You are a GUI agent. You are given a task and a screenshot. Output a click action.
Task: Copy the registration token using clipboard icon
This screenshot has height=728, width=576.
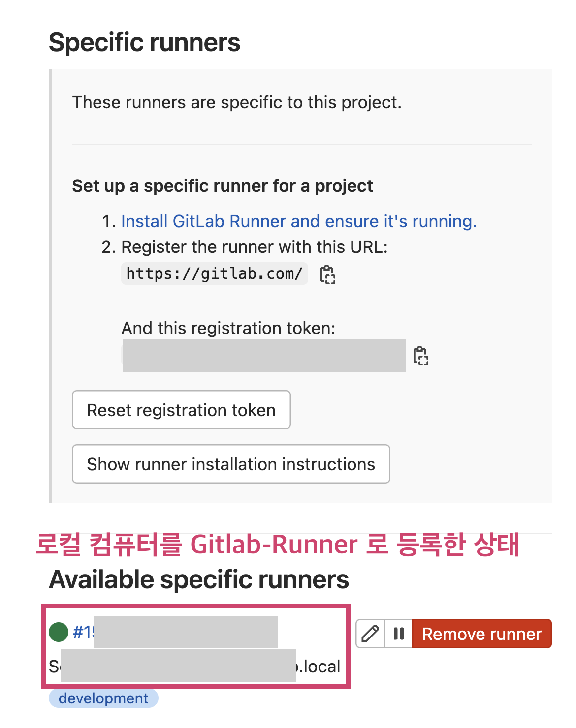click(421, 355)
